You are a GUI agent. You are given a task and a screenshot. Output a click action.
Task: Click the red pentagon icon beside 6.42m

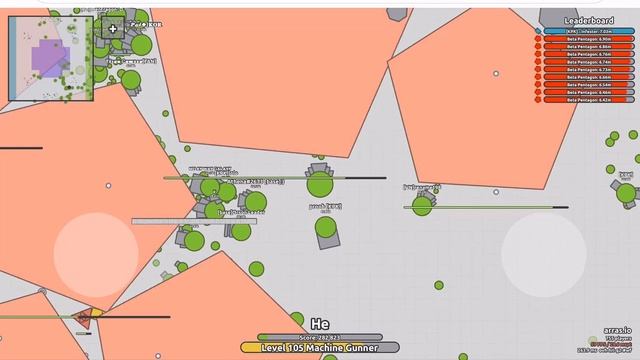(538, 100)
